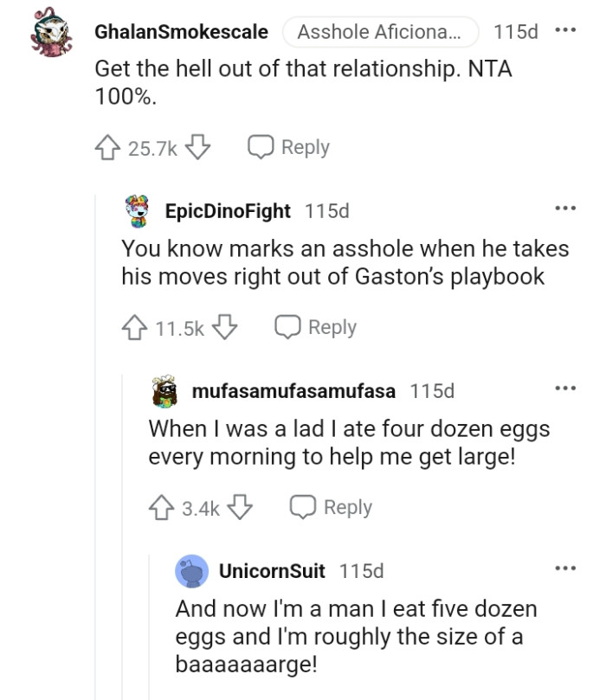Open more options for EpicDinoFight's comment
606x700 pixels.
[x=564, y=209]
